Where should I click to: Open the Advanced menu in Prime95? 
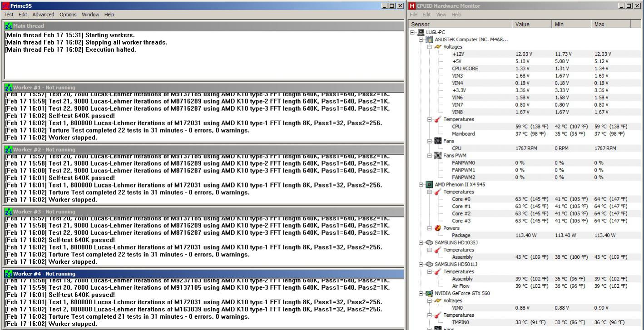point(43,15)
